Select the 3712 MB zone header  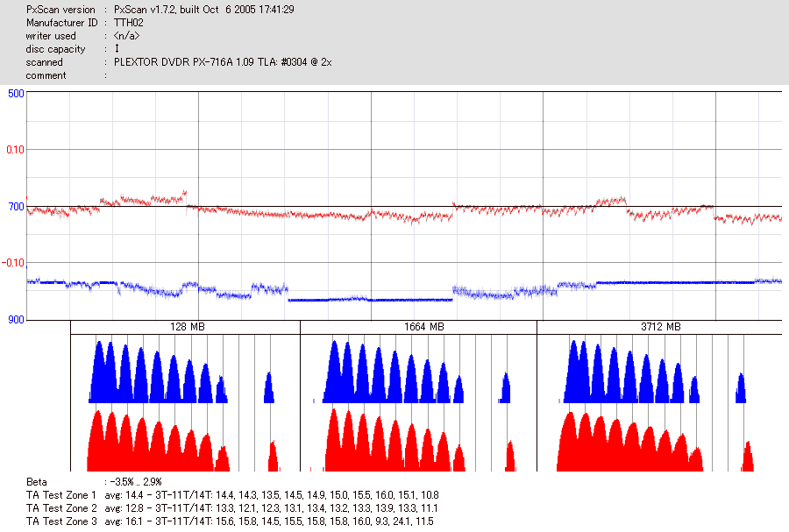click(x=659, y=327)
